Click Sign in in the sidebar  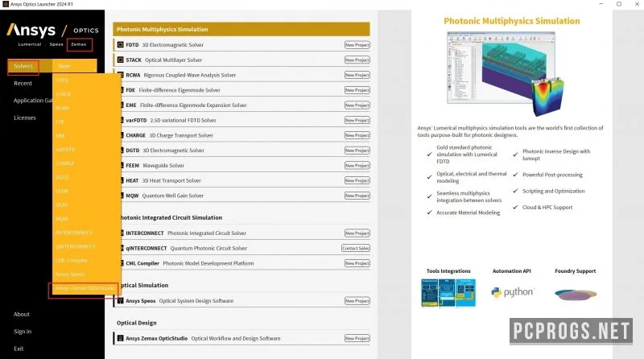pyautogui.click(x=23, y=332)
